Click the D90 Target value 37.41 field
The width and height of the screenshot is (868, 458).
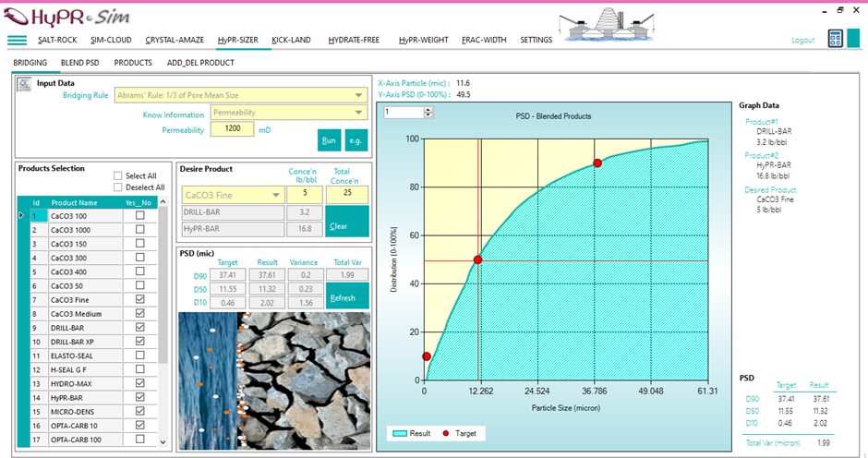coord(227,274)
